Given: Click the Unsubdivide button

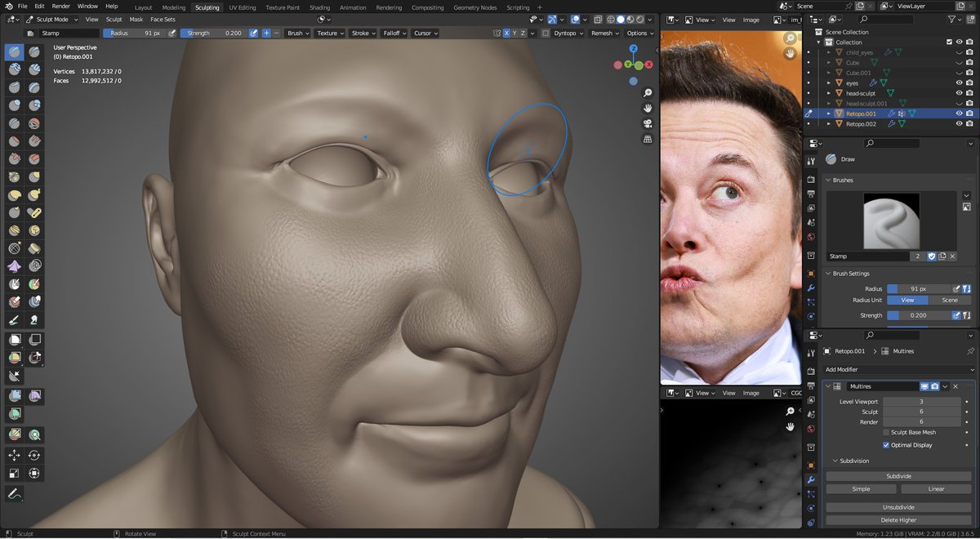Looking at the screenshot, I should [x=898, y=507].
